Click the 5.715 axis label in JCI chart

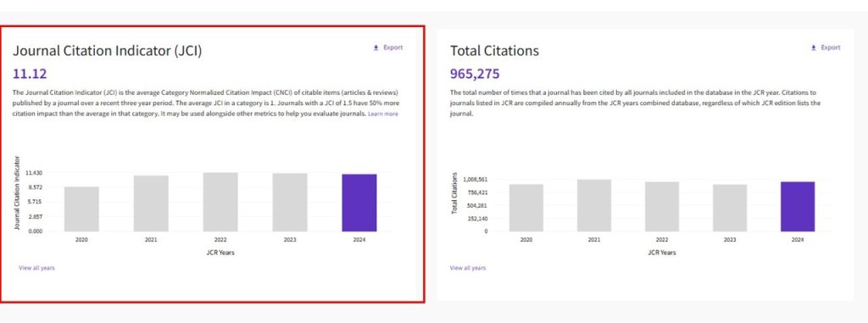(x=34, y=203)
